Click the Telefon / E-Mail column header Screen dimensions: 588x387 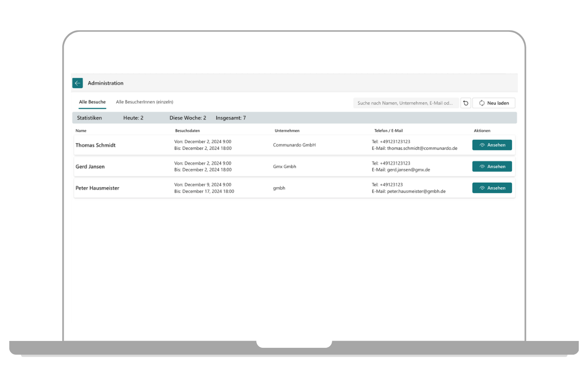pyautogui.click(x=389, y=131)
